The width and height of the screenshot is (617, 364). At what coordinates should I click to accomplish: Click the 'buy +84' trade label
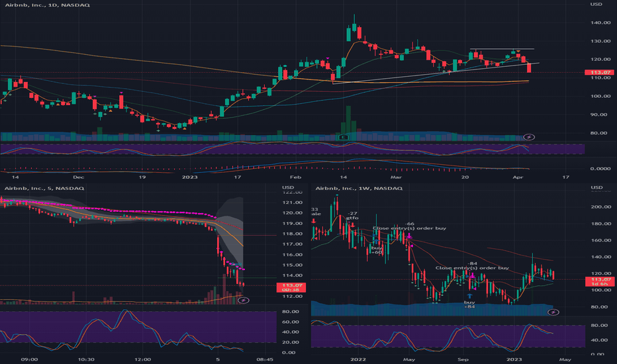pos(469,304)
